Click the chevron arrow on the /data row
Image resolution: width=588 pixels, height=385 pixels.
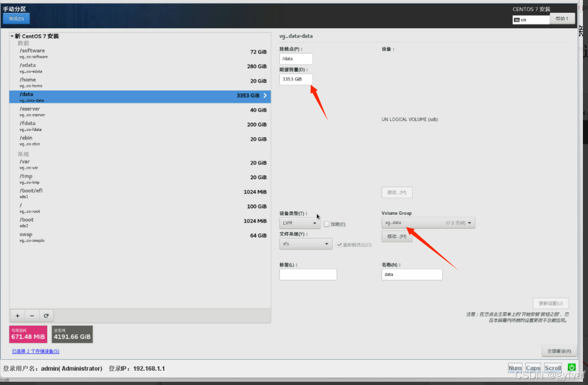pos(265,96)
